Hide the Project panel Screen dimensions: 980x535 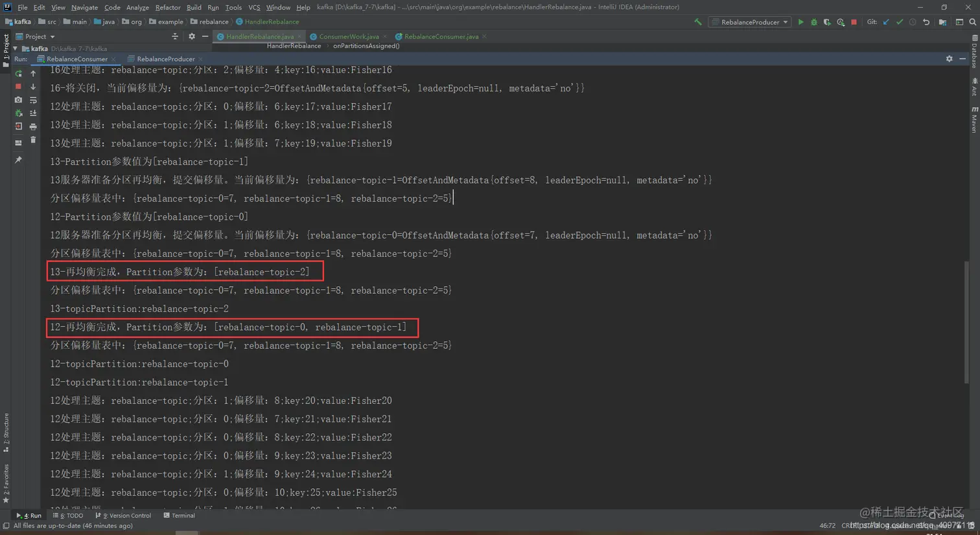[x=205, y=36]
